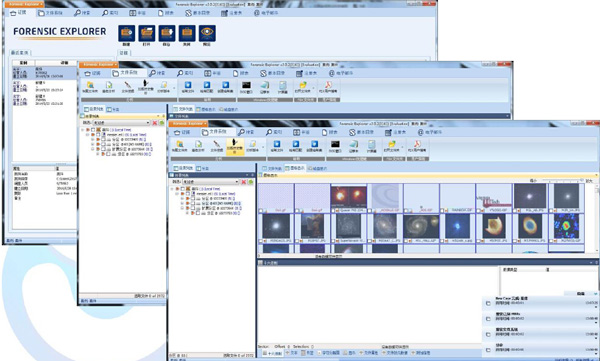
Task: Check the top root node checkbox in front window tree
Action: point(183,189)
